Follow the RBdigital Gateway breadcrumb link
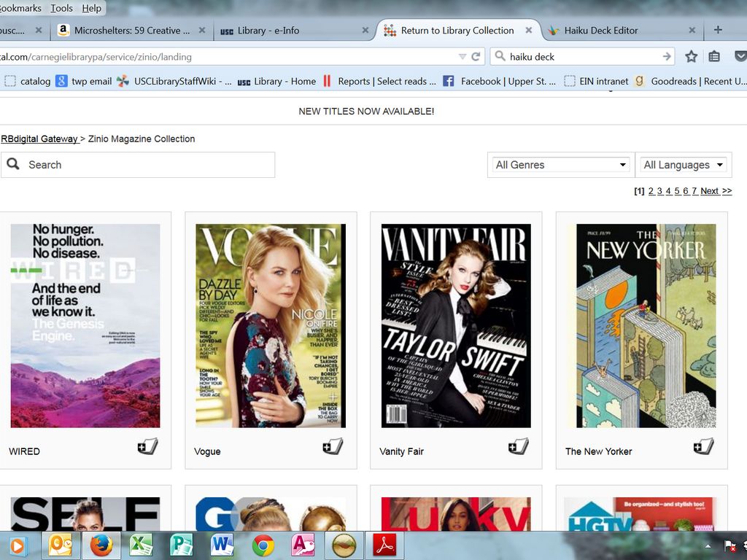Viewport: 747px width, 560px height. click(x=39, y=139)
